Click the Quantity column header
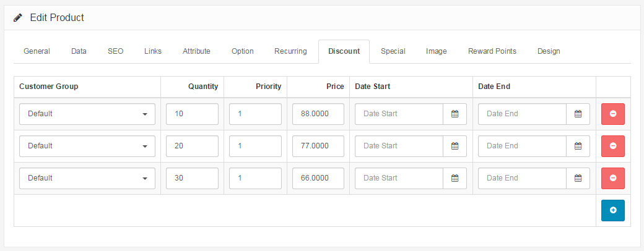The image size is (644, 251). [x=203, y=87]
